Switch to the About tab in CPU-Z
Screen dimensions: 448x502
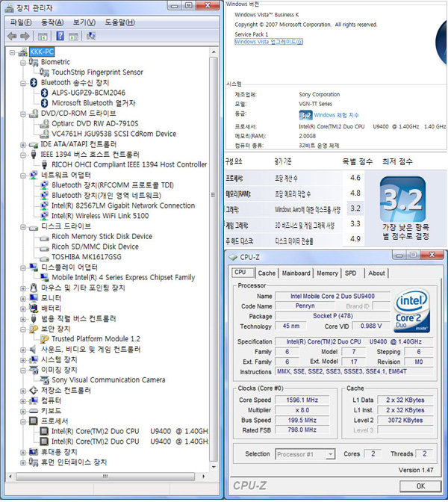pyautogui.click(x=376, y=273)
